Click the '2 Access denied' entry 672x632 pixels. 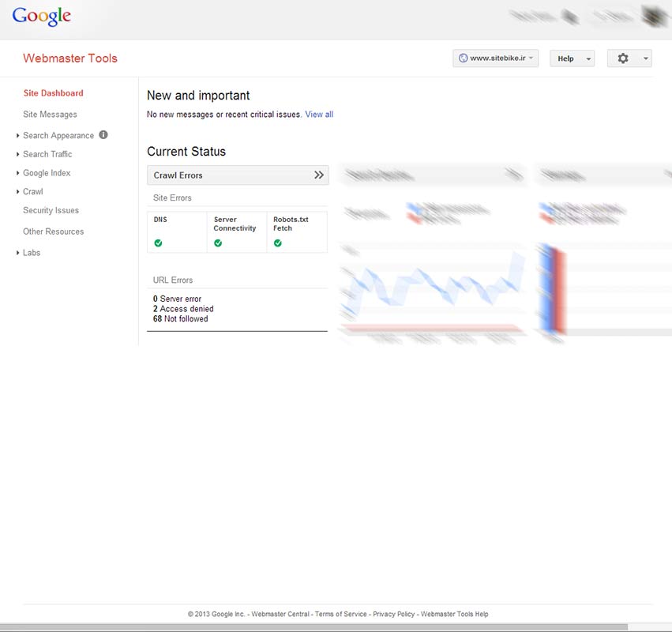(x=183, y=309)
